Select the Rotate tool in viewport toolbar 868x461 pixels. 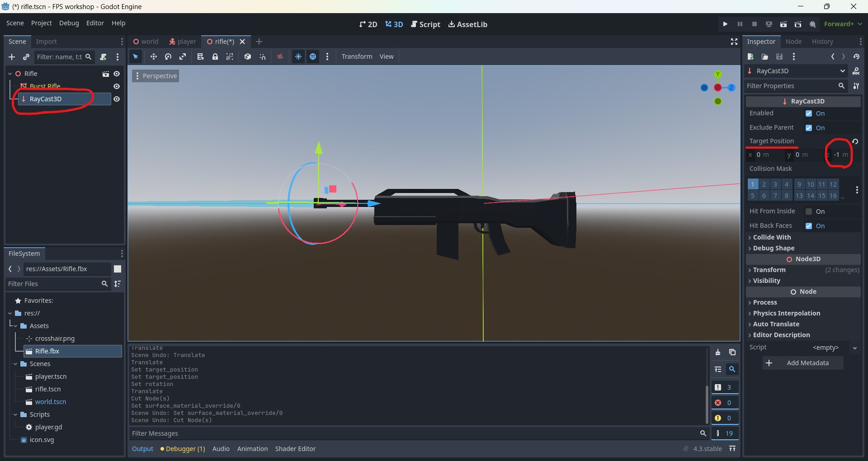pyautogui.click(x=168, y=56)
